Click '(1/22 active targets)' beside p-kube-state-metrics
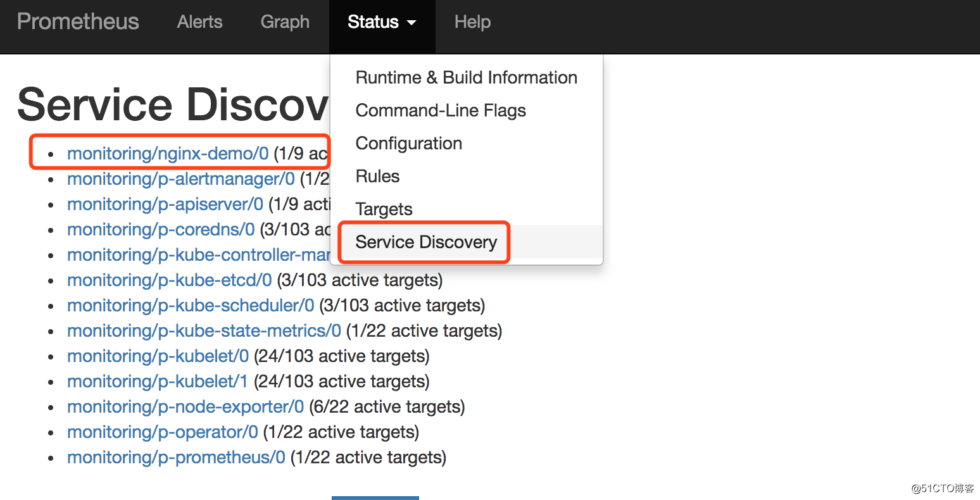Viewport: 980px width, 500px height. point(424,330)
